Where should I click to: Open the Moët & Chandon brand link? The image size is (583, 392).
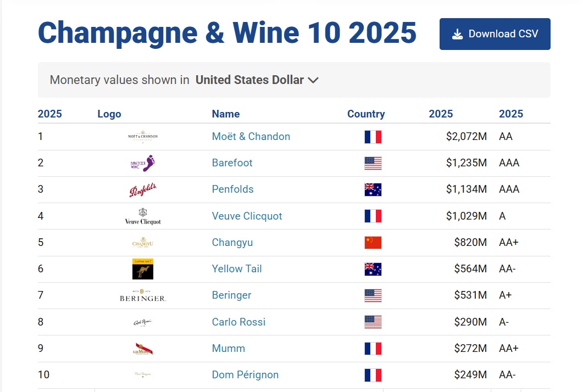pos(251,137)
